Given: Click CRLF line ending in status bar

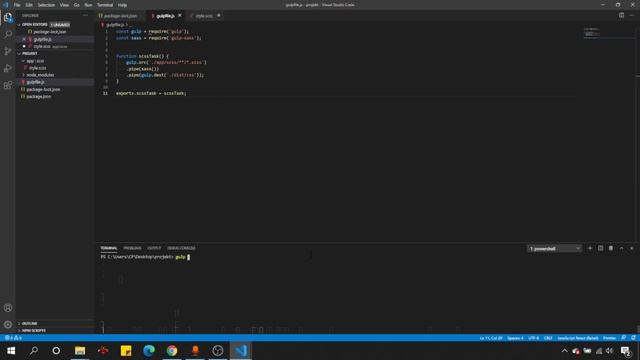Looking at the screenshot, I should (x=548, y=338).
